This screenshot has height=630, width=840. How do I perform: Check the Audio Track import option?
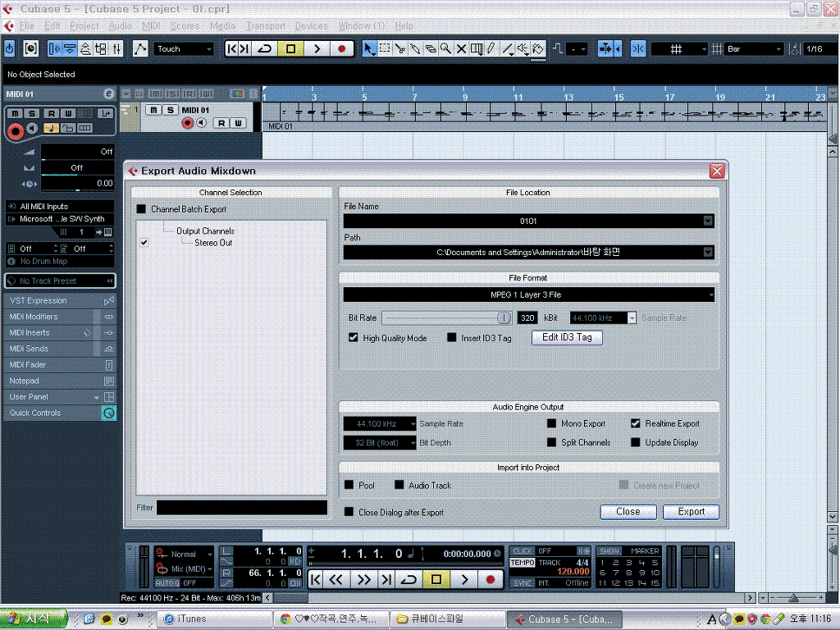(399, 485)
